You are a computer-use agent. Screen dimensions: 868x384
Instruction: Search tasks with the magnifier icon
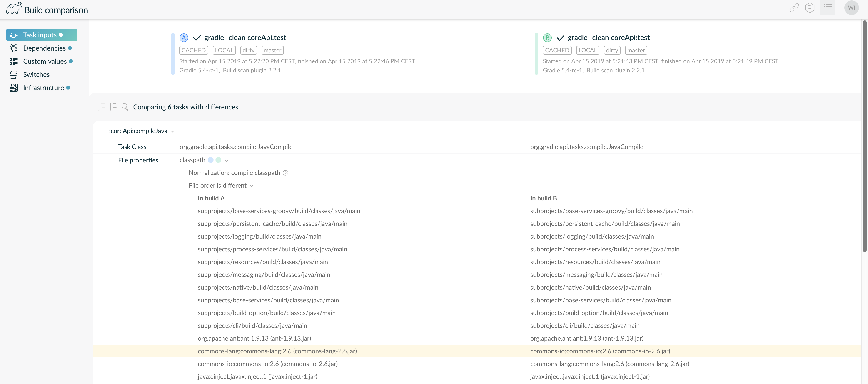point(125,107)
